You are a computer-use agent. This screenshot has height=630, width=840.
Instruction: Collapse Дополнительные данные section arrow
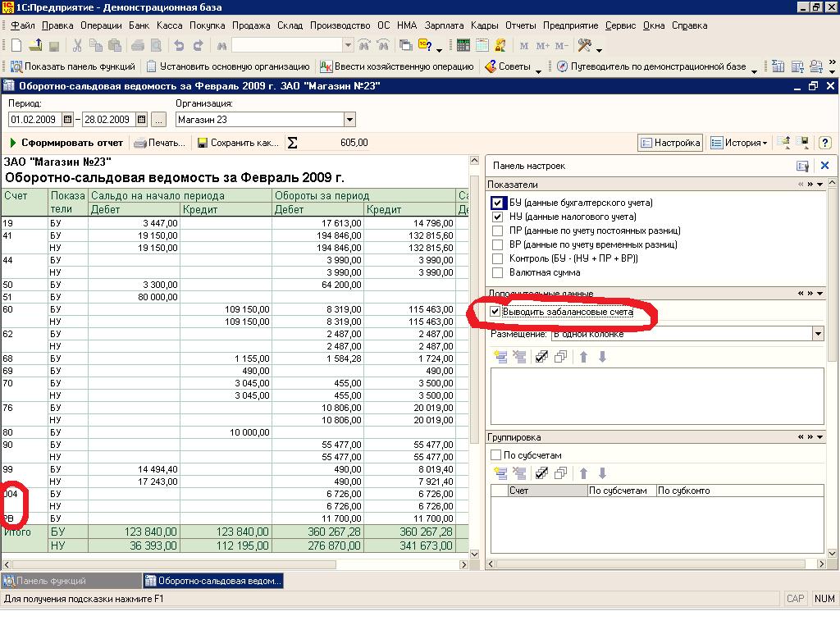point(820,294)
